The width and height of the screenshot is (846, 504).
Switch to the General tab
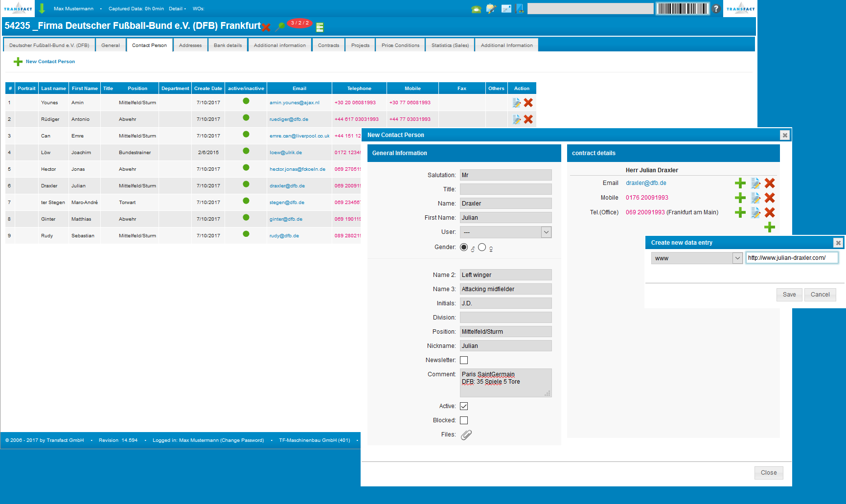pos(111,45)
